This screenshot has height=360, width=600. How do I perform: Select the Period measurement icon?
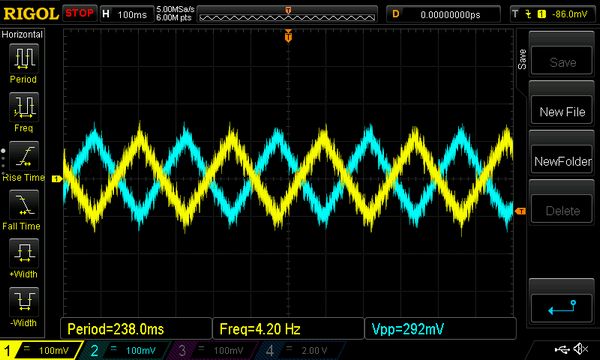(24, 58)
